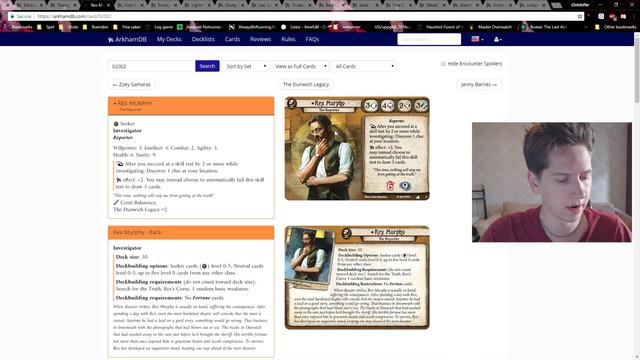The image size is (640, 360).
Task: Click the blue Search button
Action: [207, 66]
